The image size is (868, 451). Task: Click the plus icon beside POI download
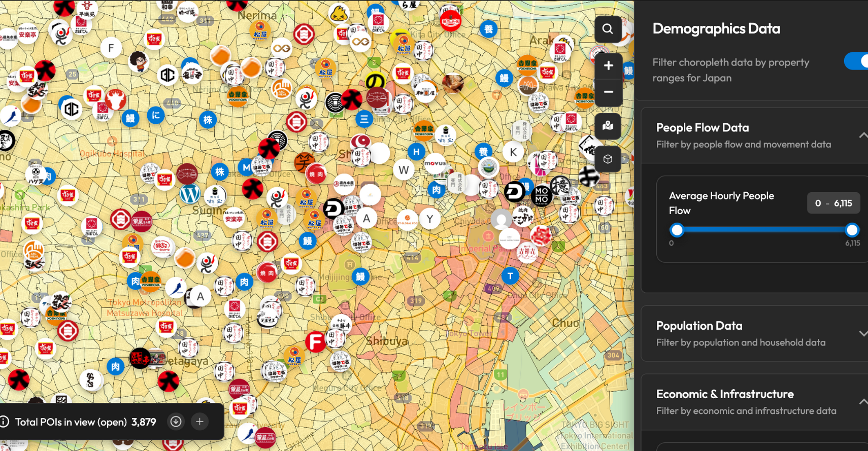tap(200, 422)
